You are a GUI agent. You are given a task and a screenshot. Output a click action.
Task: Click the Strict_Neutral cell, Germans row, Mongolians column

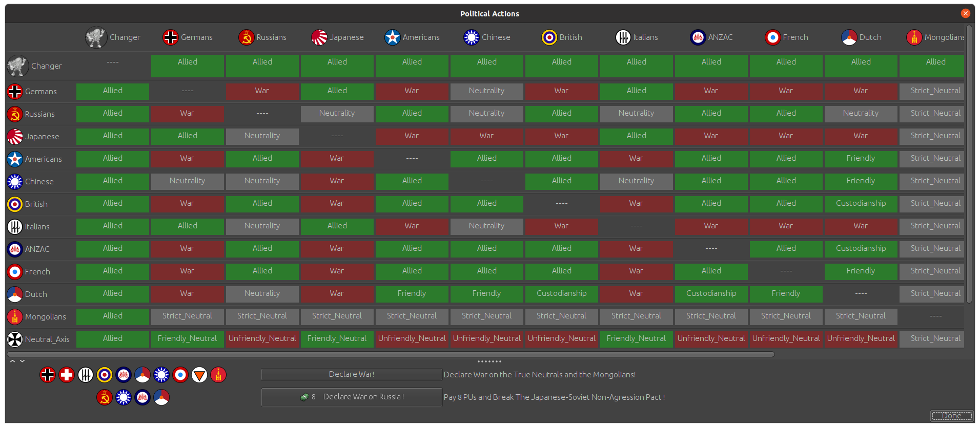coord(932,91)
